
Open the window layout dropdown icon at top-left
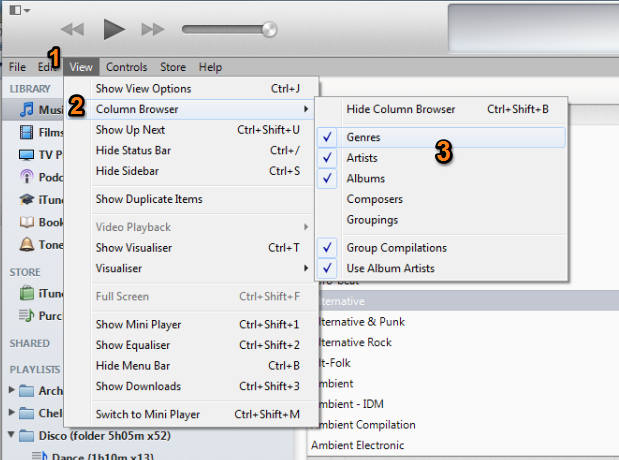click(19, 10)
